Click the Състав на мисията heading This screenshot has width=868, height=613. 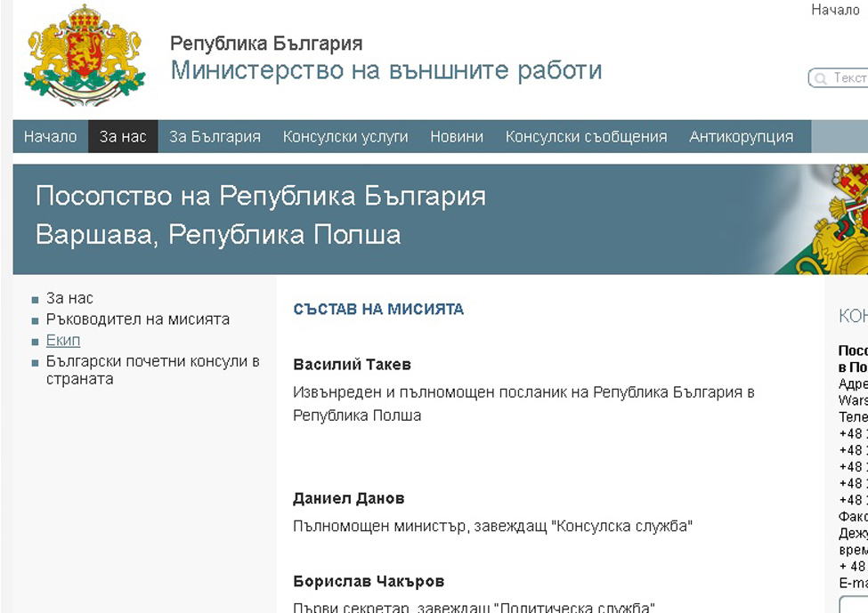click(x=378, y=310)
